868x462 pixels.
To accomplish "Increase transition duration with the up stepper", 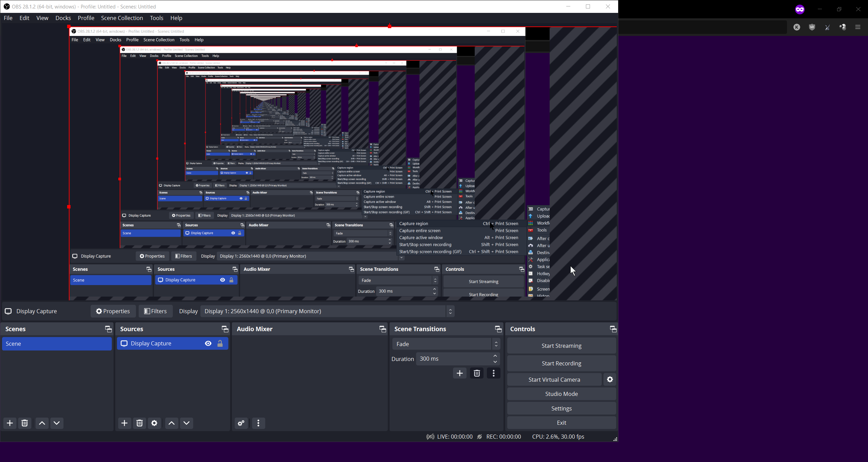I will coord(495,356).
